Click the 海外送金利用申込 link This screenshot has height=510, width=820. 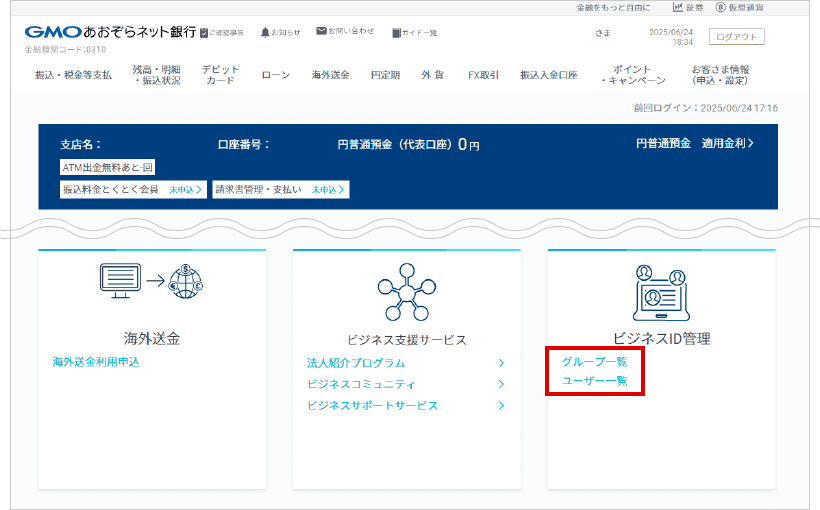click(x=96, y=362)
